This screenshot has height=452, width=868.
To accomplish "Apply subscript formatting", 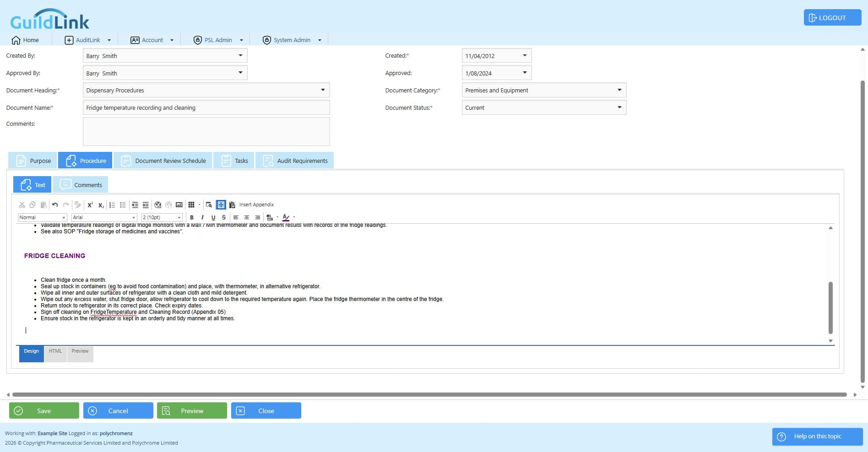I will click(x=101, y=205).
